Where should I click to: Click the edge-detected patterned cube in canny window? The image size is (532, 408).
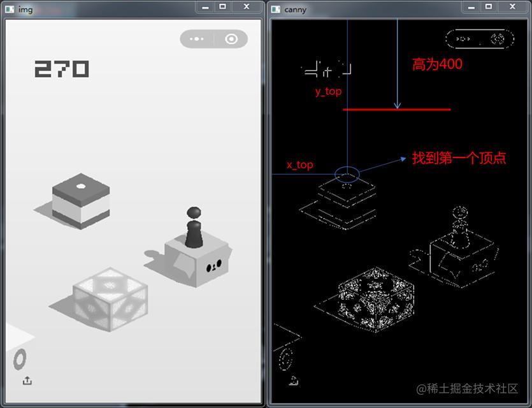376,300
